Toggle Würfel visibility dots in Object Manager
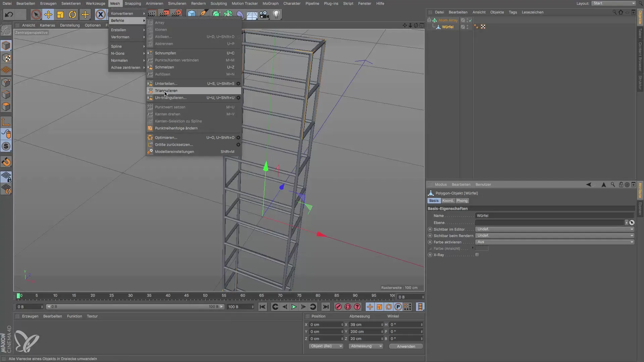This screenshot has width=644, height=362. [x=468, y=27]
